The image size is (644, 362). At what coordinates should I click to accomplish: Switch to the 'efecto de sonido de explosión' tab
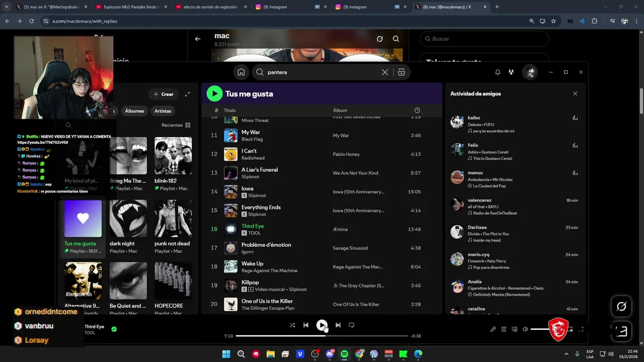[x=210, y=7]
